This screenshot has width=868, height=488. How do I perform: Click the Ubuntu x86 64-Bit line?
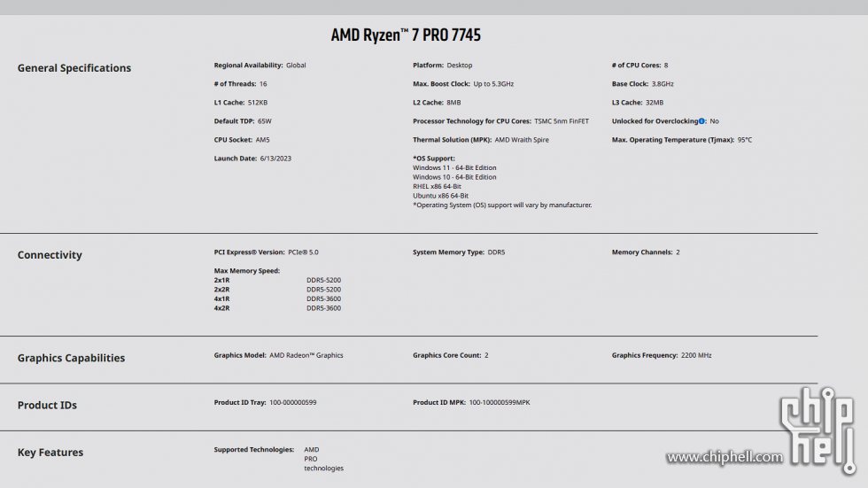click(x=441, y=196)
